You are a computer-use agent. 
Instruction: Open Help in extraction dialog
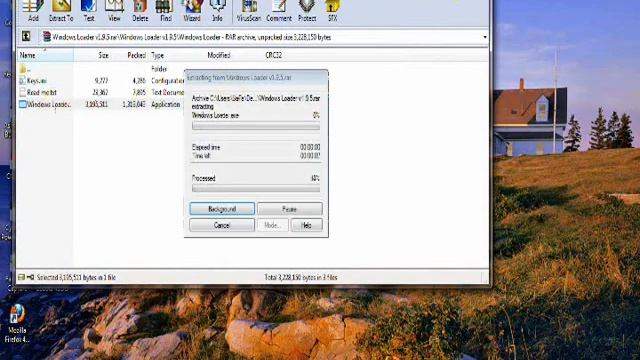307,225
